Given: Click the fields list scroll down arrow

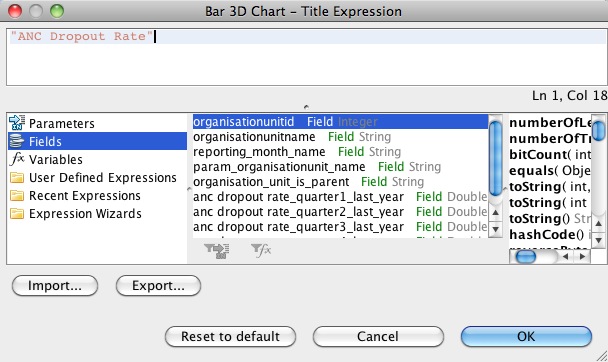Looking at the screenshot, I should tap(495, 229).
